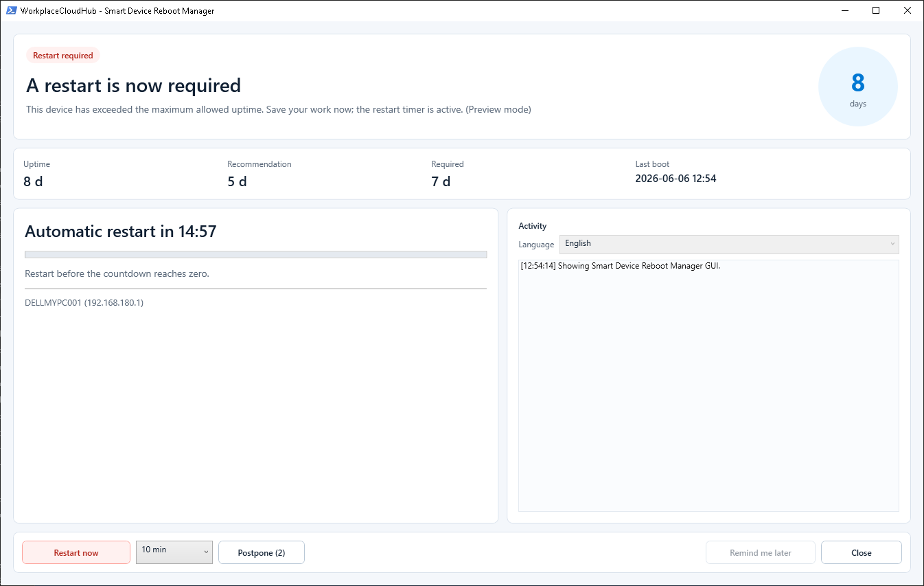Click the Language label
Viewport: 924px width, 586px height.
536,245
